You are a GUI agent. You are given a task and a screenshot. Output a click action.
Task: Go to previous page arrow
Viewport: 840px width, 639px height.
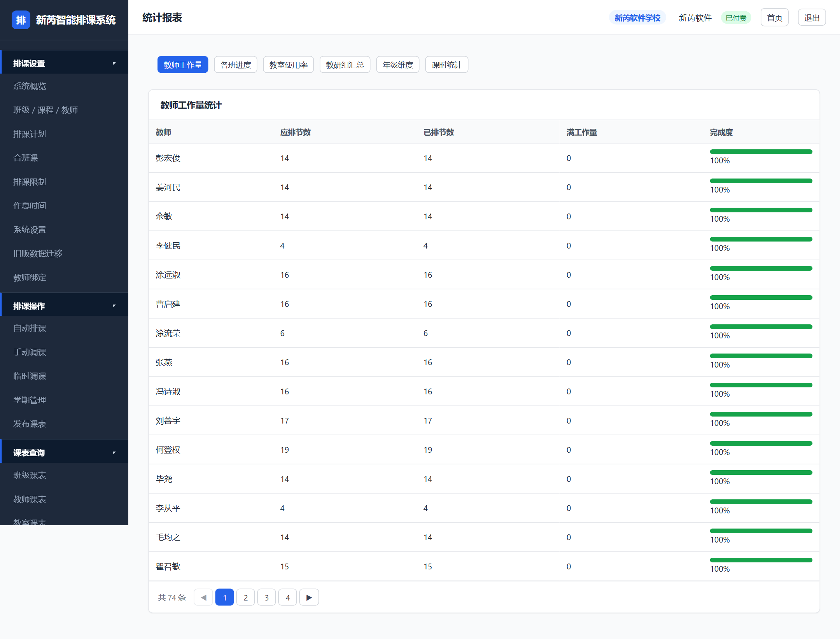click(203, 597)
